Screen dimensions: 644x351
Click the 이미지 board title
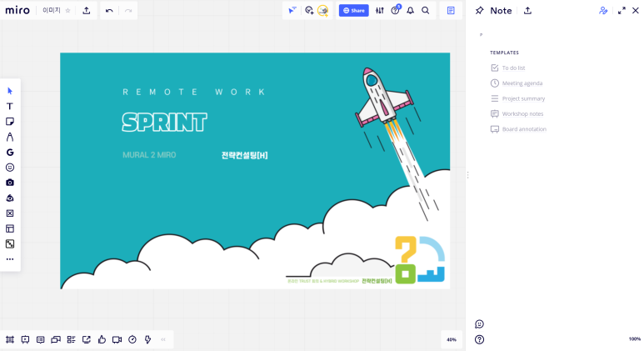(52, 10)
